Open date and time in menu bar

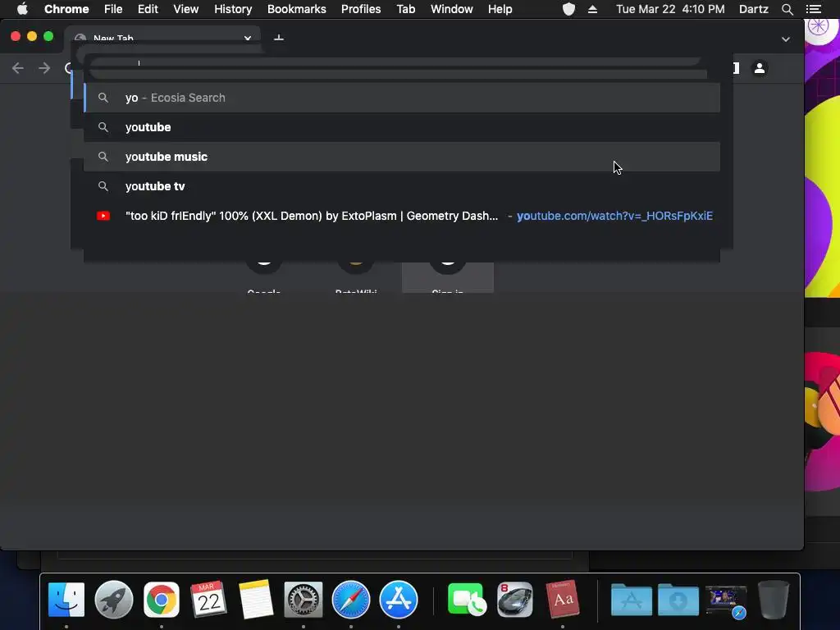pyautogui.click(x=670, y=9)
